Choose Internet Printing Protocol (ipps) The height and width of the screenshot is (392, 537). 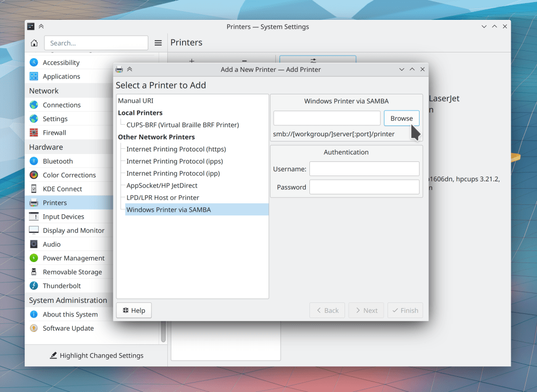click(x=173, y=161)
